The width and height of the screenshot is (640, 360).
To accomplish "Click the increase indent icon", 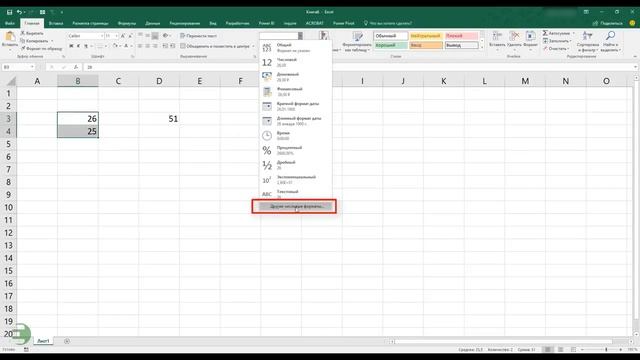I will click(x=173, y=46).
